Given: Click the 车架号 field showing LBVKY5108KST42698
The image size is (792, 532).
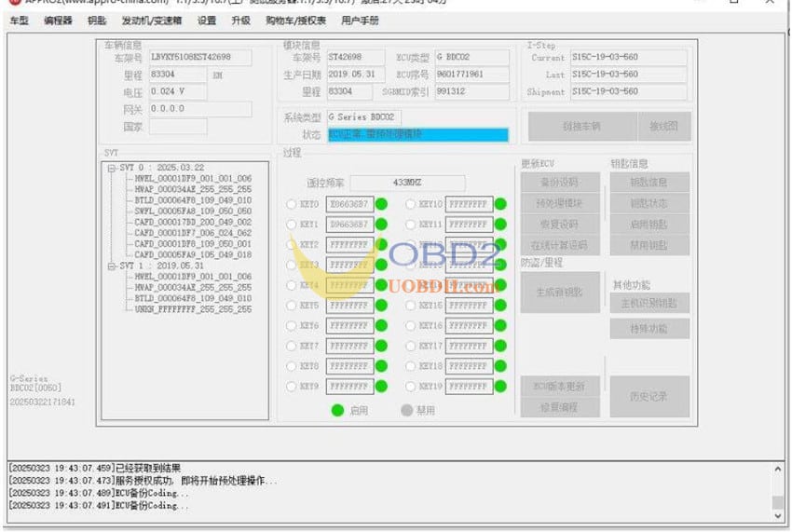Looking at the screenshot, I should pos(200,57).
